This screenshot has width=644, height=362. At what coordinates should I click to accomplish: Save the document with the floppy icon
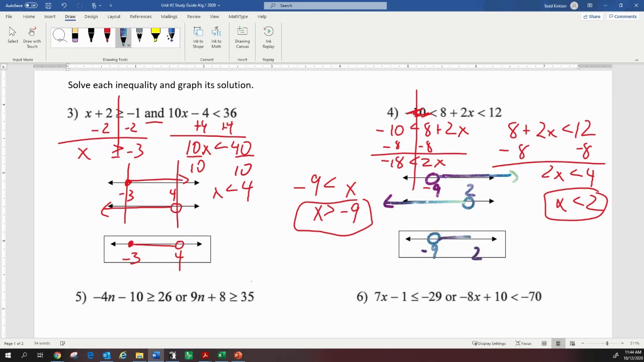[48, 6]
